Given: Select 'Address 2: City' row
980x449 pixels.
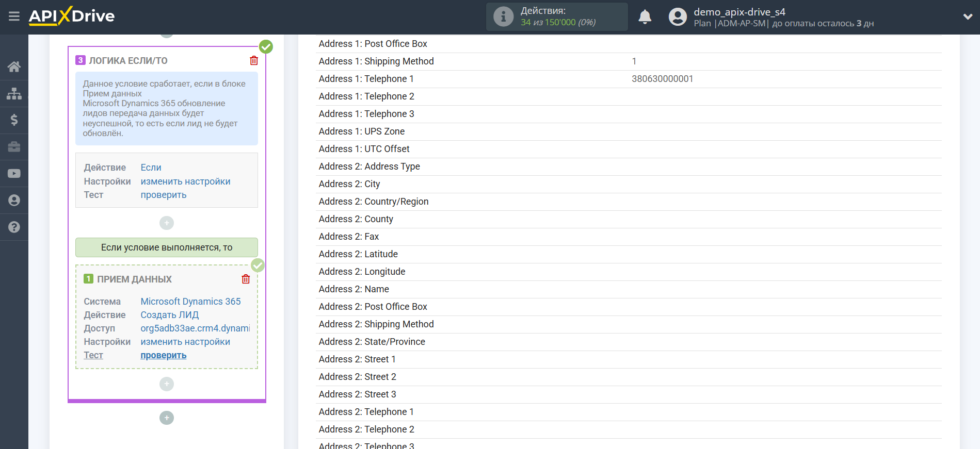Looking at the screenshot, I should (x=629, y=184).
